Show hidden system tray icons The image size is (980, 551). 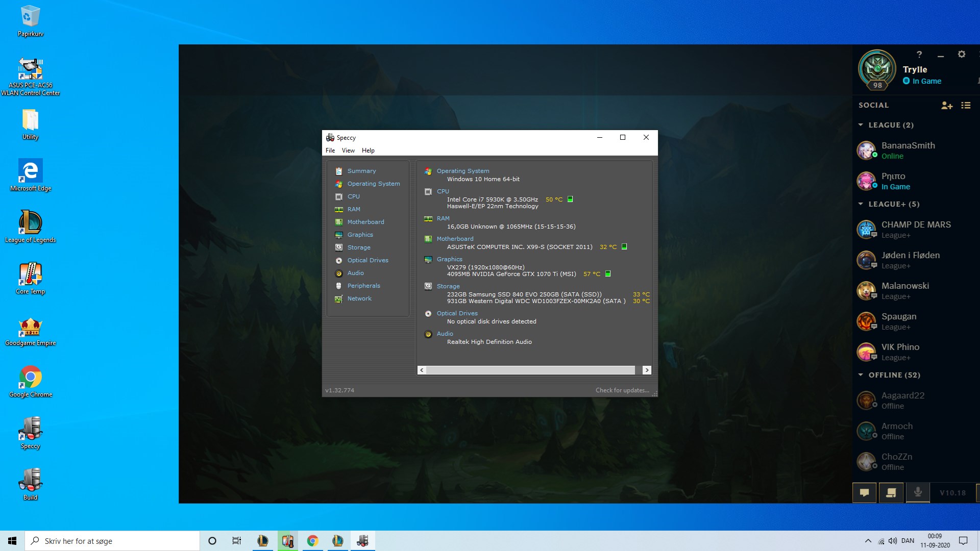[x=868, y=541]
